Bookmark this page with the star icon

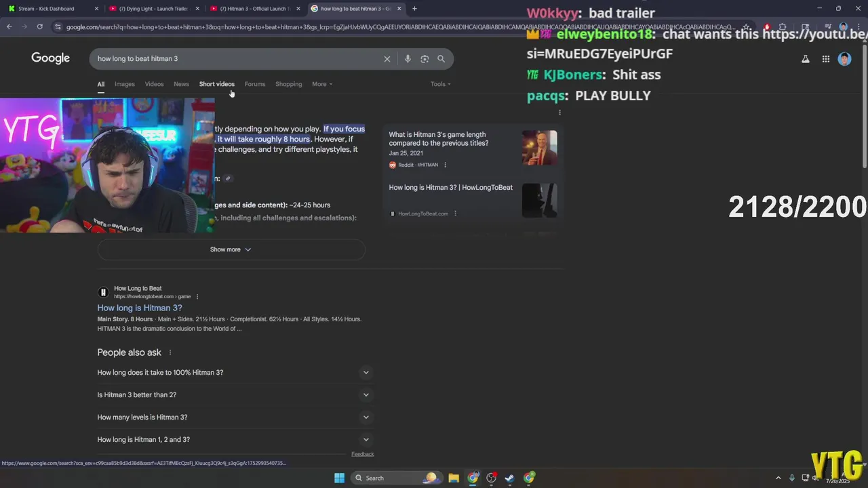[x=747, y=27]
